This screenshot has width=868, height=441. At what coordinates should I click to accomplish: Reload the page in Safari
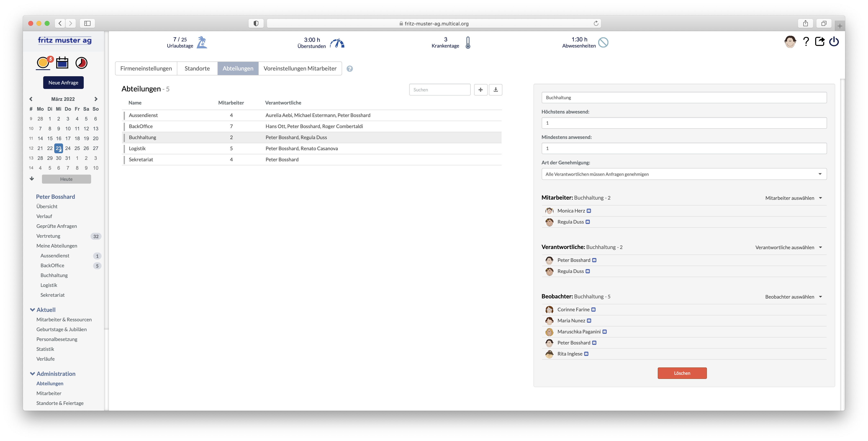[596, 23]
